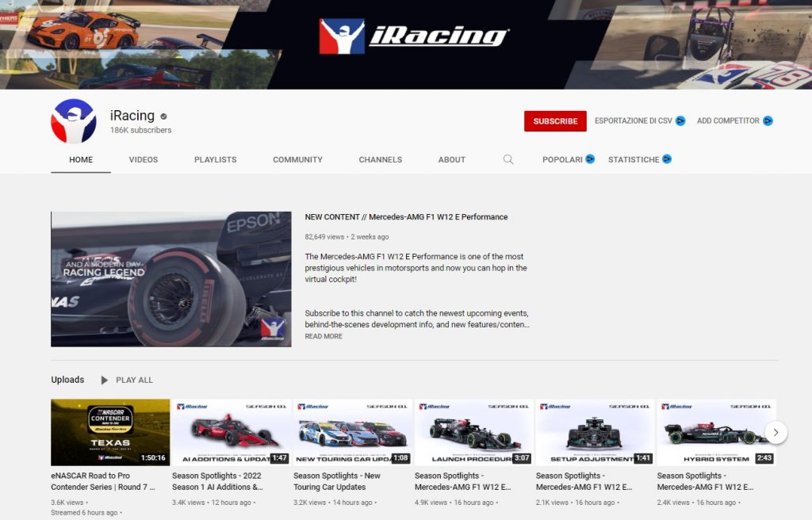Click blue icon beside Add Competitor
This screenshot has width=812, height=520.
768,120
